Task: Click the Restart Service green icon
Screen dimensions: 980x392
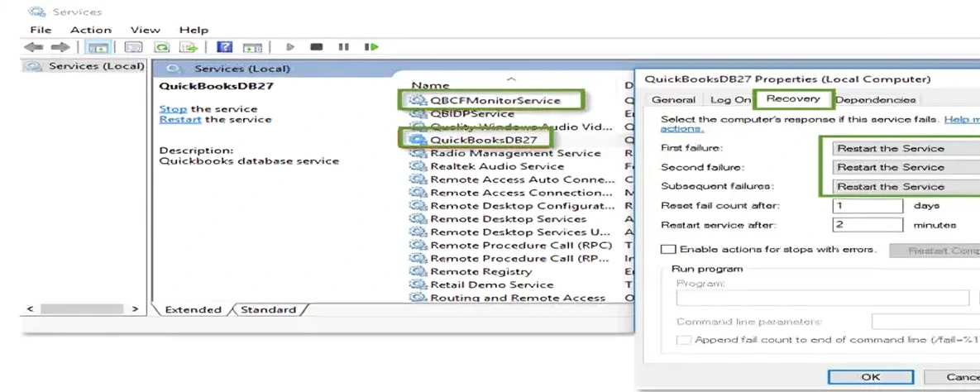Action: pyautogui.click(x=372, y=47)
